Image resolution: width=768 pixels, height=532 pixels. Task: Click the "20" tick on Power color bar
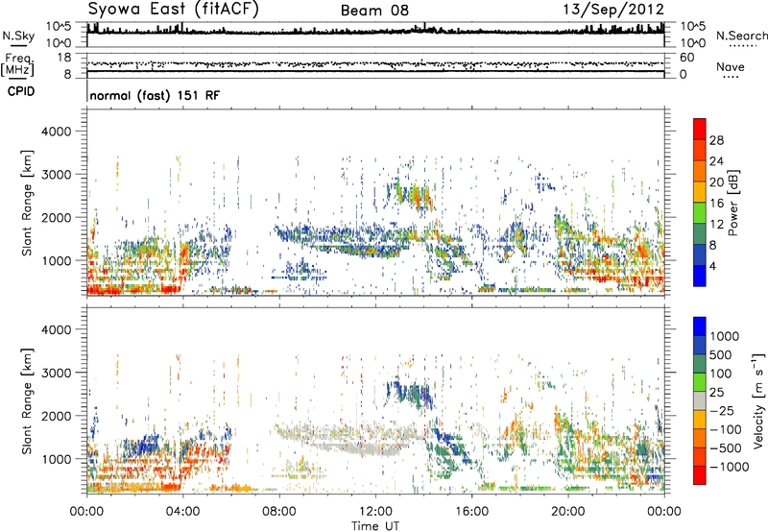[x=716, y=182]
